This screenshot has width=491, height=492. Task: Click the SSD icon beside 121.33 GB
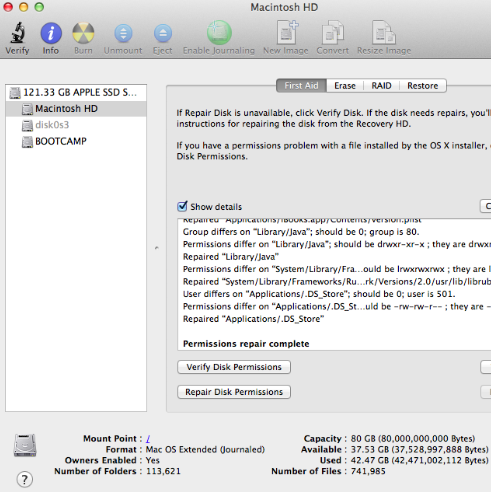coord(15,93)
